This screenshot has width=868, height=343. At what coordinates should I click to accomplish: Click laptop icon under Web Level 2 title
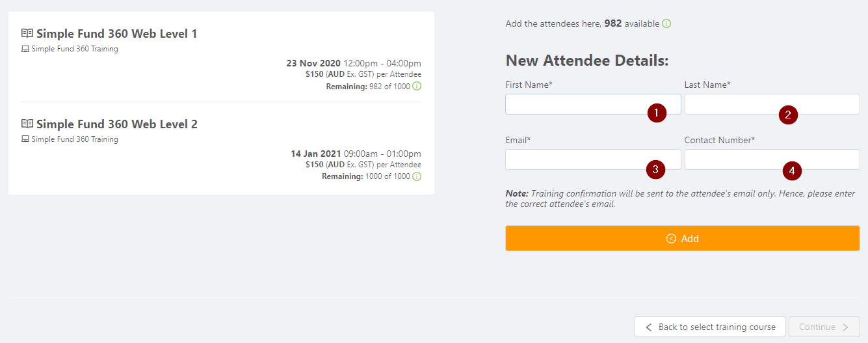(x=25, y=139)
